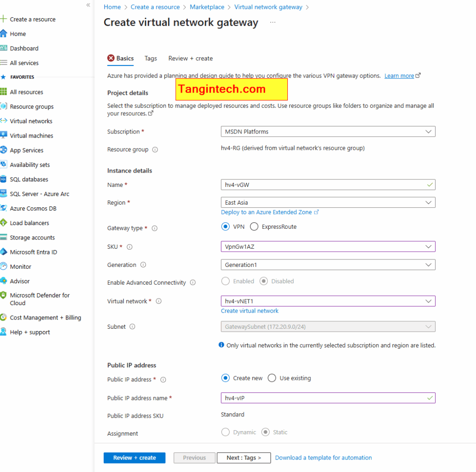Click the Microsoft Defender for Cloud shield icon

coord(3,295)
